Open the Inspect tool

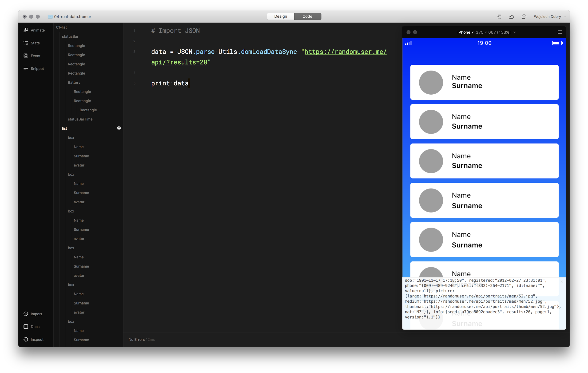pos(33,340)
